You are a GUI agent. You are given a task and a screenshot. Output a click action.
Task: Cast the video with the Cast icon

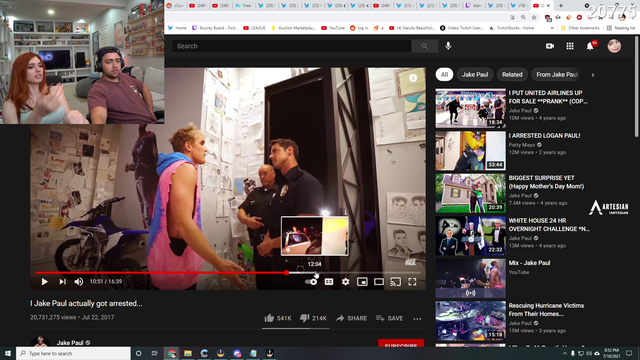tap(396, 282)
